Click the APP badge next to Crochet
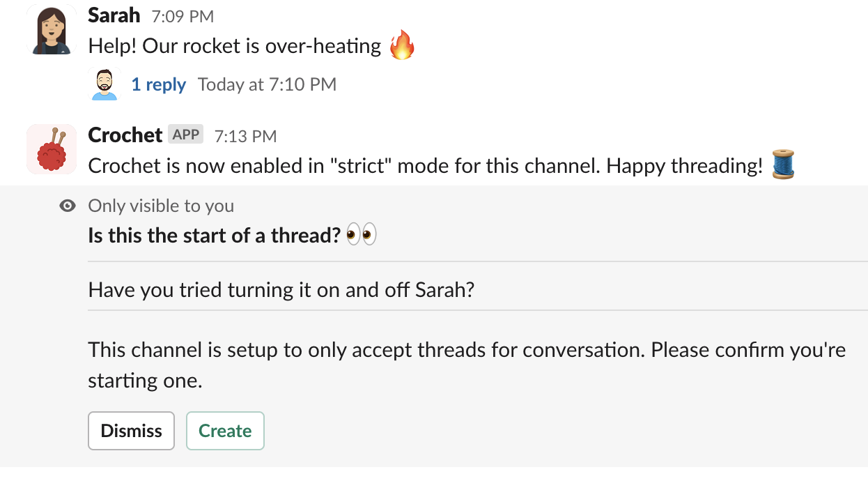This screenshot has height=481, width=868. [186, 135]
